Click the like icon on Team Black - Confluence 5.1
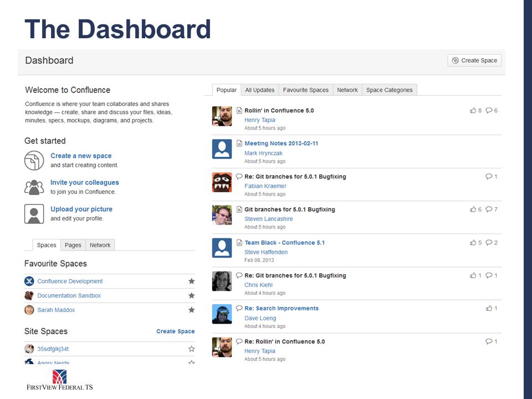This screenshot has width=532, height=399. click(473, 243)
